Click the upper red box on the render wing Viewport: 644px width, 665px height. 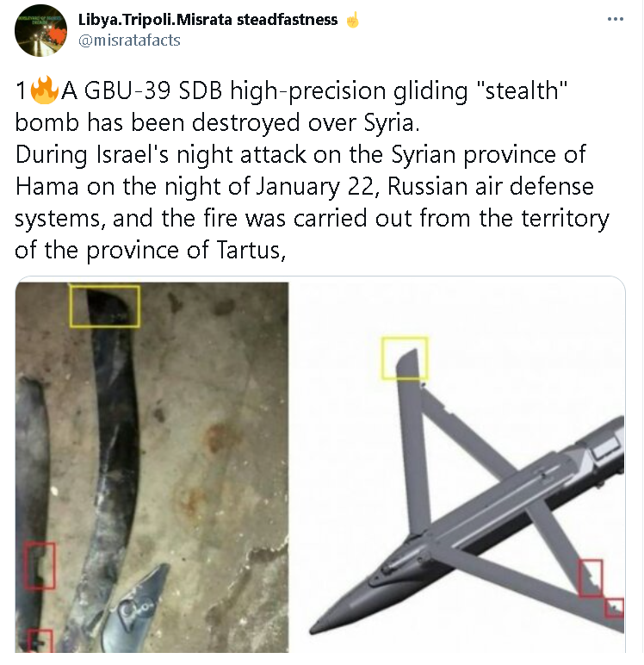tap(591, 579)
